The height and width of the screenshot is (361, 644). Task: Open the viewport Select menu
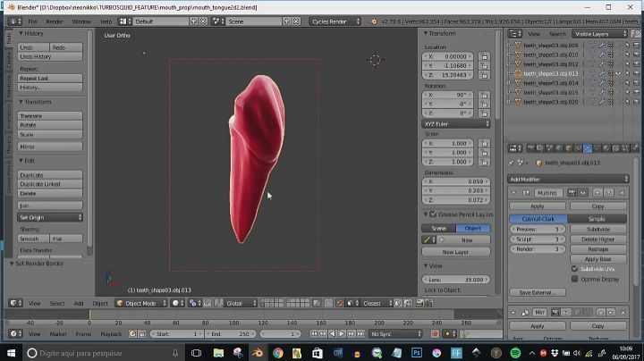coord(57,303)
